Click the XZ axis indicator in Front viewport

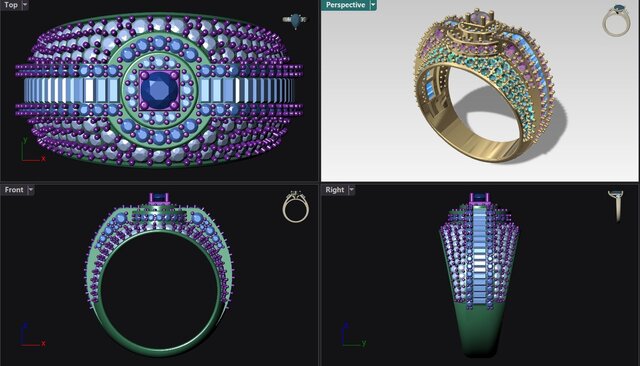(x=32, y=335)
